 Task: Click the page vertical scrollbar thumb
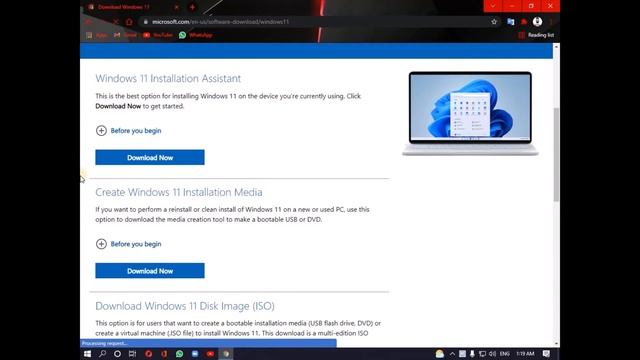pyautogui.click(x=556, y=154)
